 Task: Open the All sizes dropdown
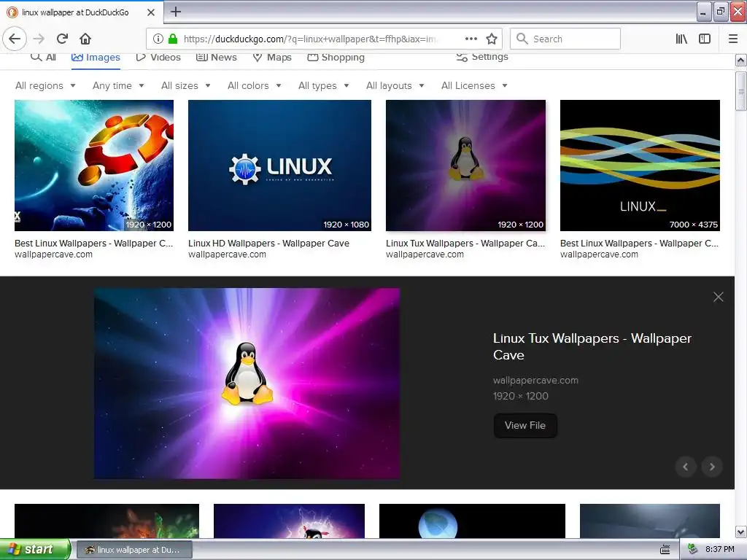point(186,86)
